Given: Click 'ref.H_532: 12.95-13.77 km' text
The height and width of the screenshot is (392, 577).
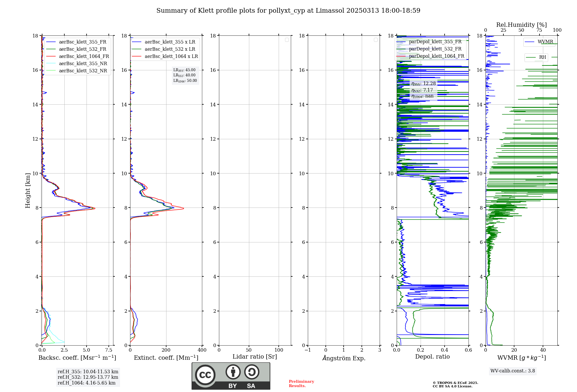Looking at the screenshot, I should 88,377.
